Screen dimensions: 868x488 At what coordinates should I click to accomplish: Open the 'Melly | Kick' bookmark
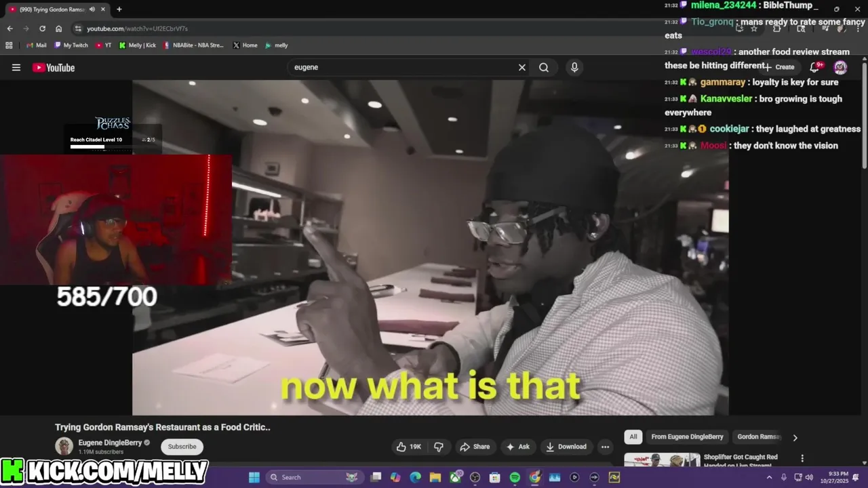(x=137, y=45)
